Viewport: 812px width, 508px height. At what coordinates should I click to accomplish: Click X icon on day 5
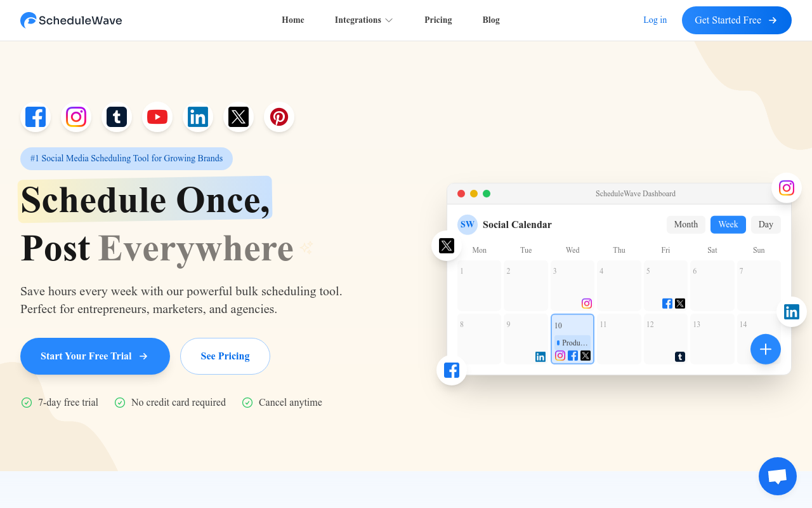(680, 304)
